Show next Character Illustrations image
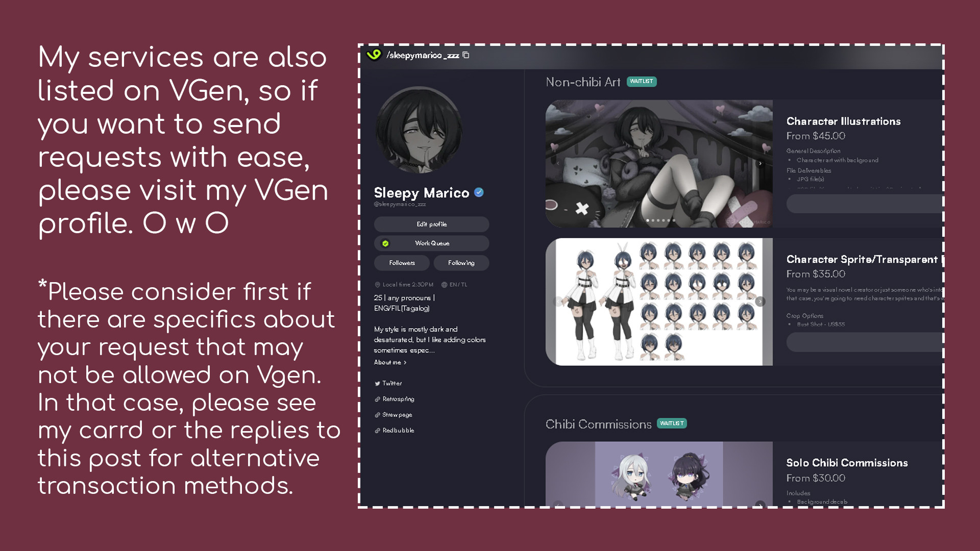980x551 pixels. [x=761, y=163]
